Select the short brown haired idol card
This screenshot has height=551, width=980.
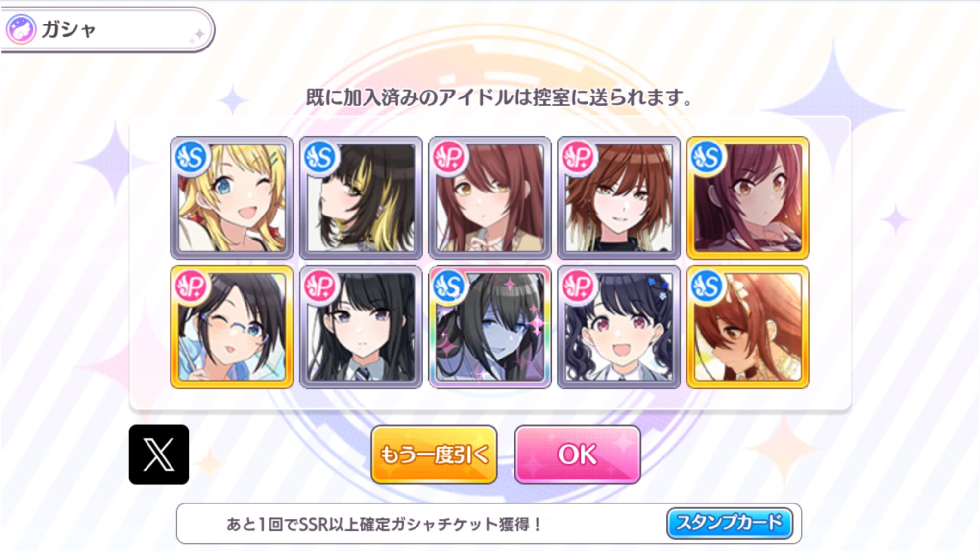pyautogui.click(x=619, y=198)
